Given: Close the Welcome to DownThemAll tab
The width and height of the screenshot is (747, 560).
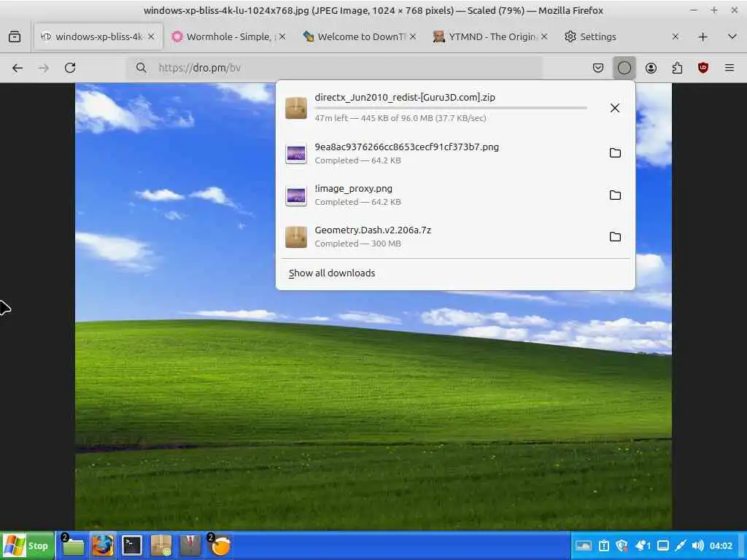Looking at the screenshot, I should coord(413,36).
